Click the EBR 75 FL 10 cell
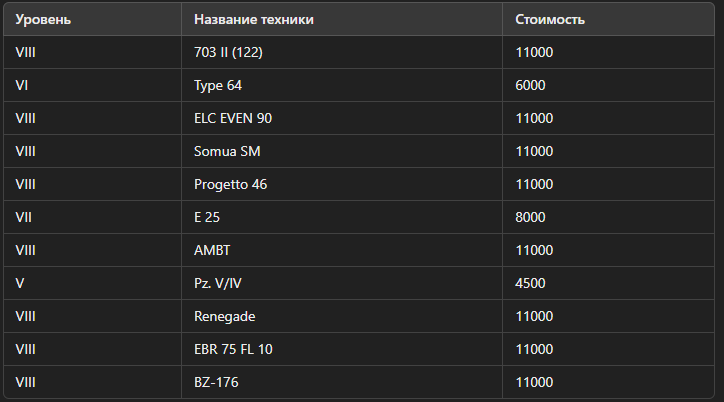 (x=233, y=349)
